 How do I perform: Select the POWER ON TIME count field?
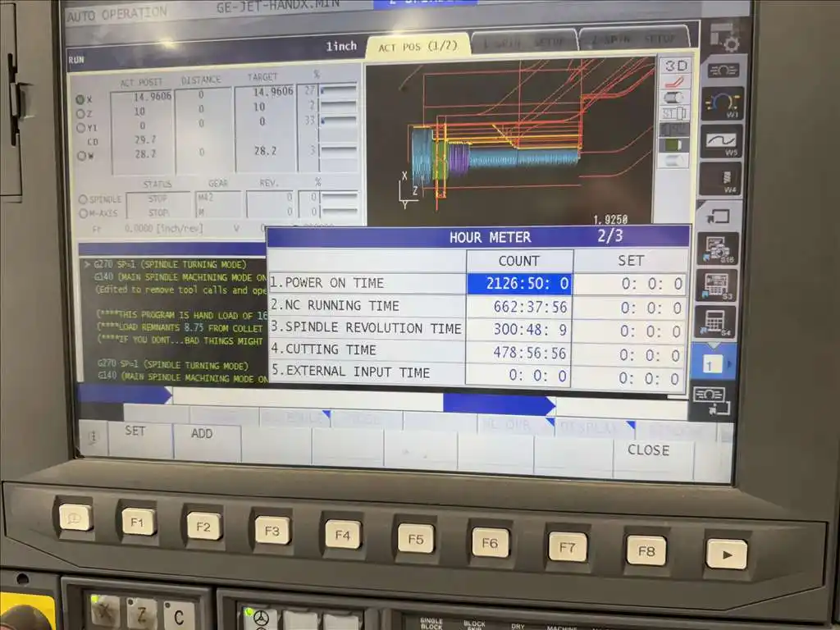tap(519, 284)
